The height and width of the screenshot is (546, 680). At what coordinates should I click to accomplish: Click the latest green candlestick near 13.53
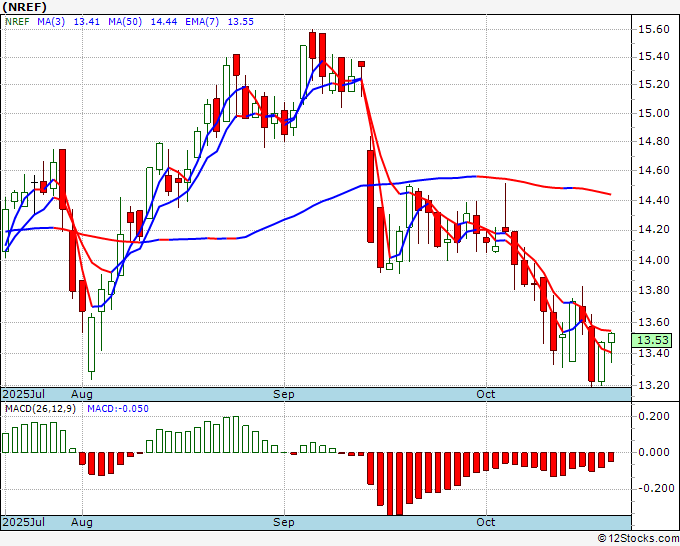(611, 338)
